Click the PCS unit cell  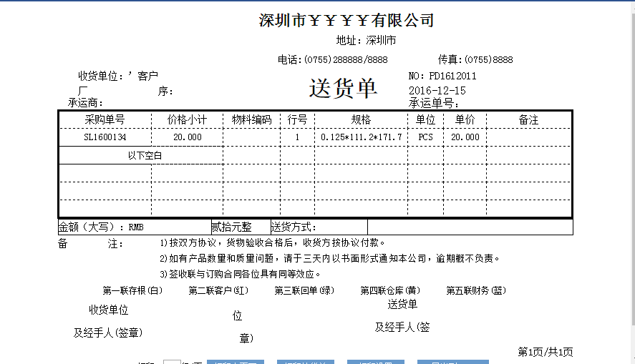[425, 137]
